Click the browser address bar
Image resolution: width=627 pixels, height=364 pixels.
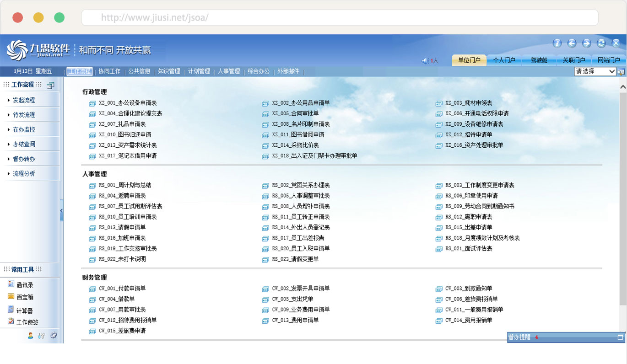pyautogui.click(x=340, y=18)
